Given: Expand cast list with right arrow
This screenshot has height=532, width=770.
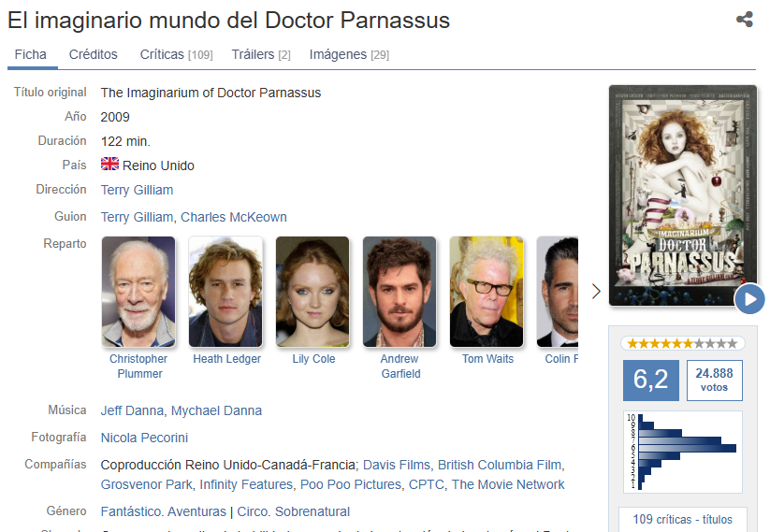Looking at the screenshot, I should (x=596, y=292).
